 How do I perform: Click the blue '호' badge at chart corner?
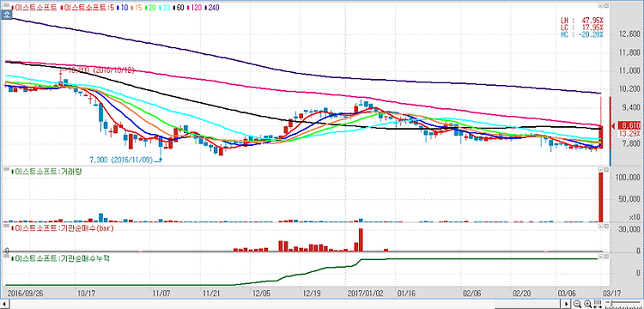7,15
